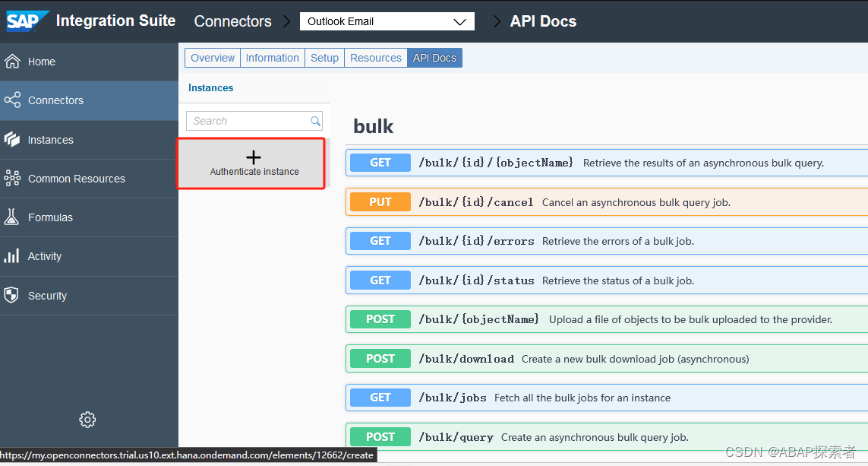Switch to the Setup tab
This screenshot has height=466, width=868.
324,58
